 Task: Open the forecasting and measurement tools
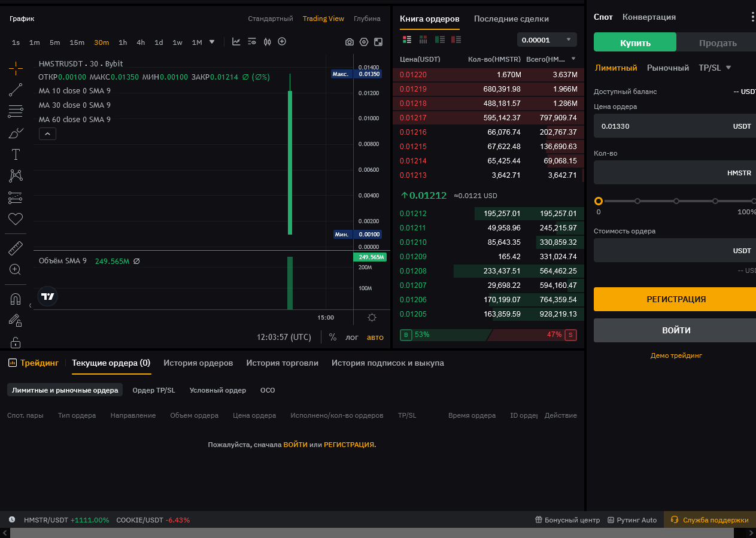16,197
